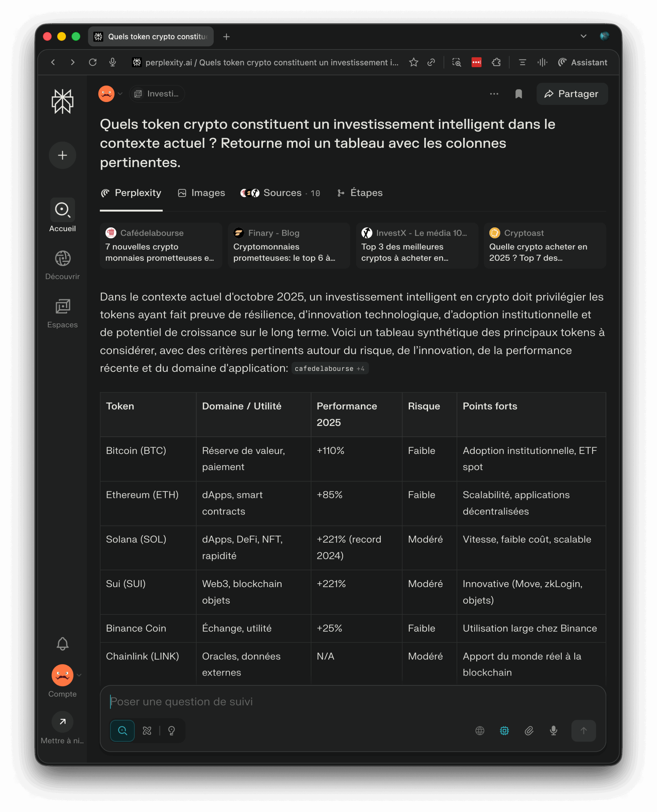Open notifications bell

coord(62,644)
